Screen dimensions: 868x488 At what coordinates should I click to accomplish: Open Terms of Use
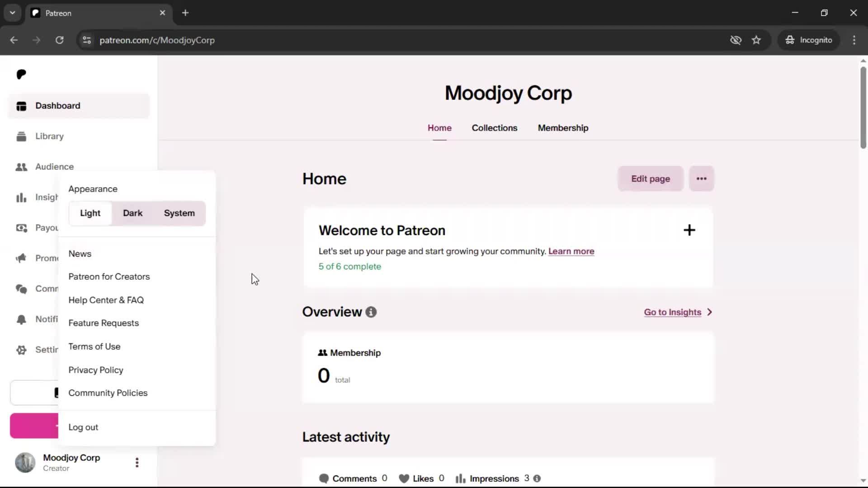click(94, 347)
